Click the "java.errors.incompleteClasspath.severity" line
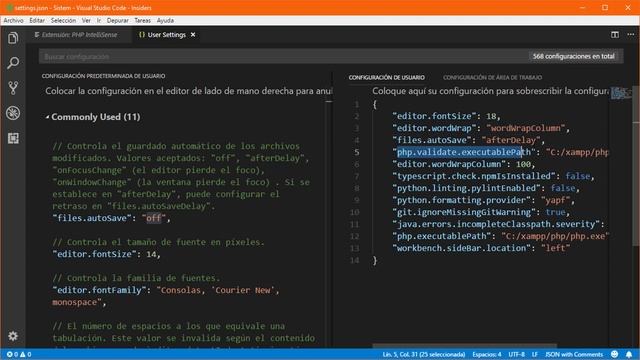Screen dimensions: 640x360 498,224
